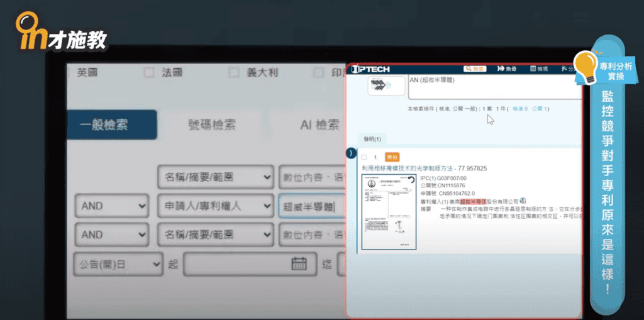Viewport: 644px width, 320px height.
Task: Click the 公開 1 count link
Action: 540,109
